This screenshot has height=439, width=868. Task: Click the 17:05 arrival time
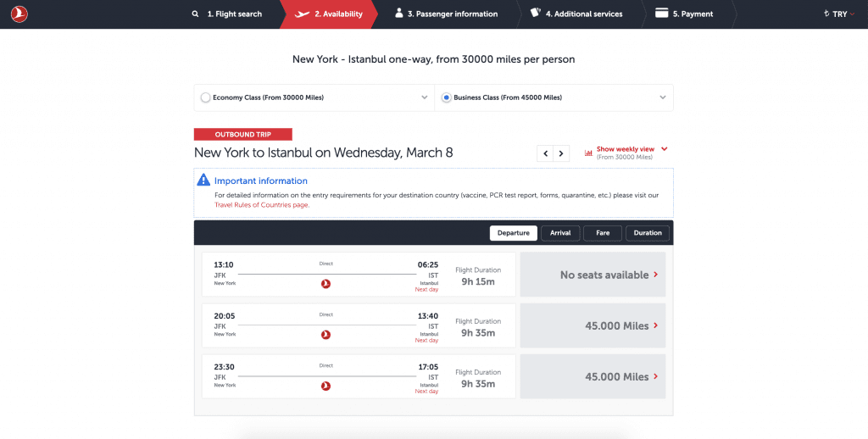pos(428,366)
